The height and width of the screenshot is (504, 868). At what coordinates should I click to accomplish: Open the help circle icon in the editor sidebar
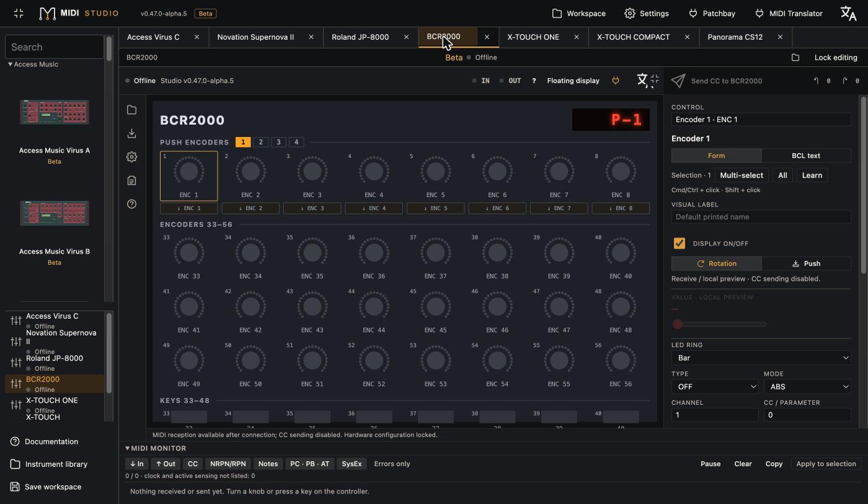pos(131,204)
